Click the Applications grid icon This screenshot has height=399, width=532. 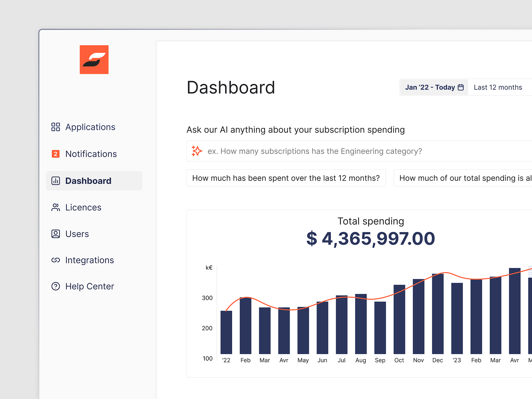(x=56, y=127)
